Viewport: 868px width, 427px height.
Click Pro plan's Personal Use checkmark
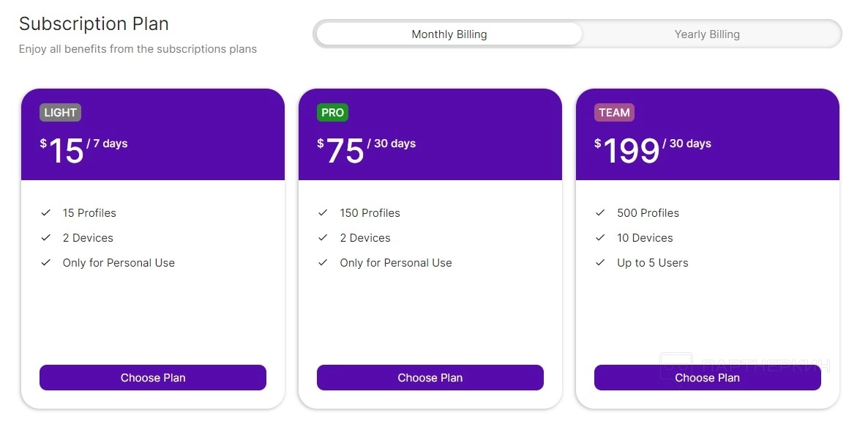(323, 263)
